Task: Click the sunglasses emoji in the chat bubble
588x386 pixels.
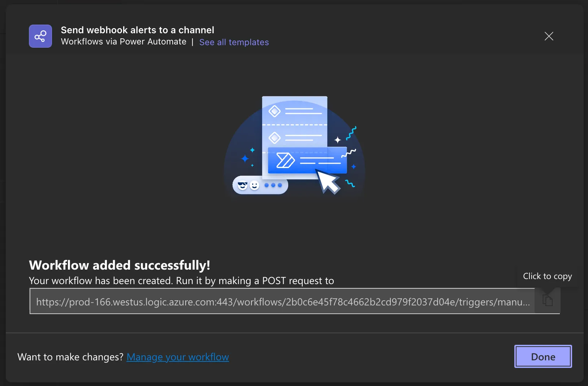Action: click(243, 185)
